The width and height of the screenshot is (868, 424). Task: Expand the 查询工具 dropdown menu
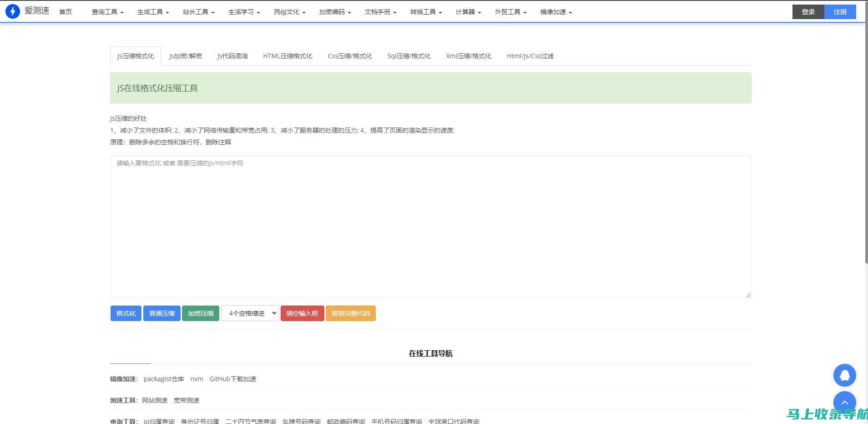pyautogui.click(x=107, y=12)
